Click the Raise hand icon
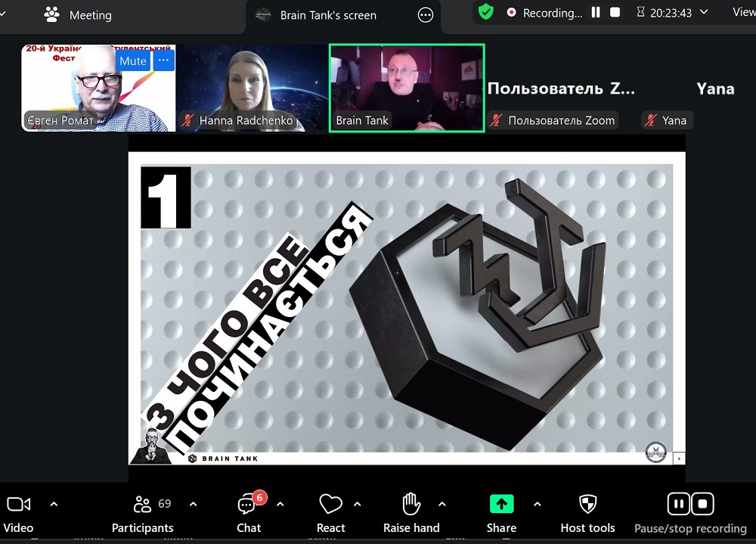This screenshot has height=544, width=756. point(411,505)
